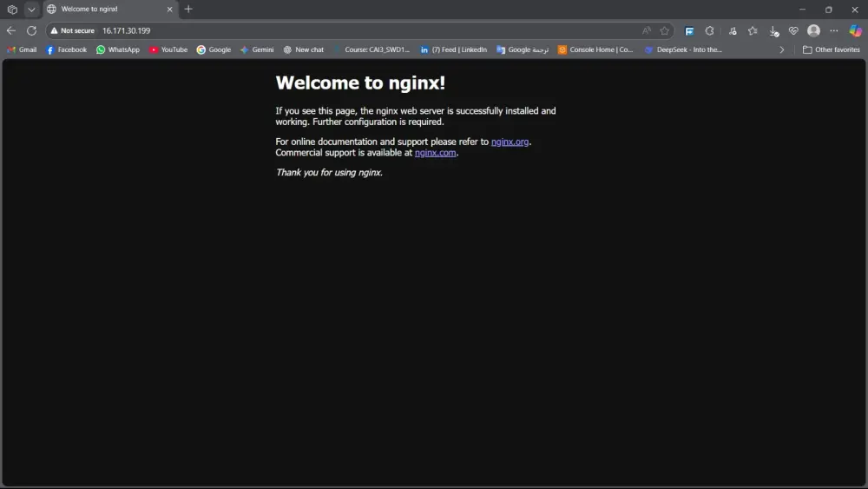
Task: Open the Course: CAI3_SWD1 bookmark
Action: (372, 50)
